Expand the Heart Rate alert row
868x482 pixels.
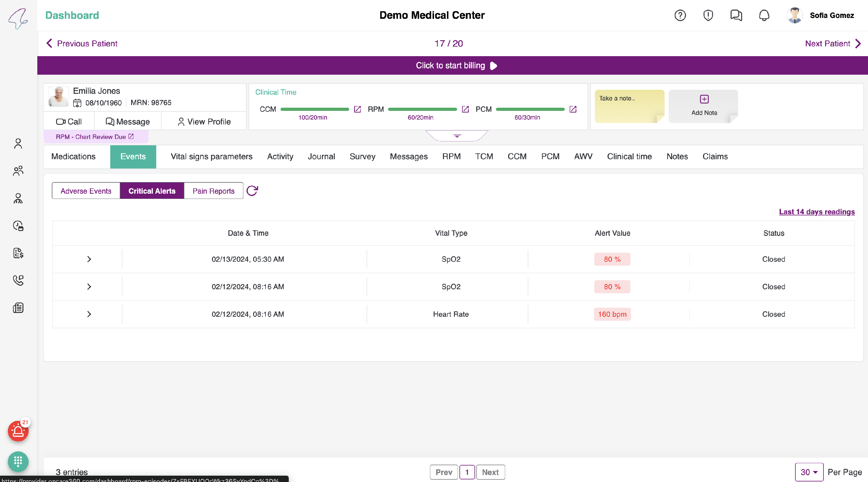(x=89, y=314)
